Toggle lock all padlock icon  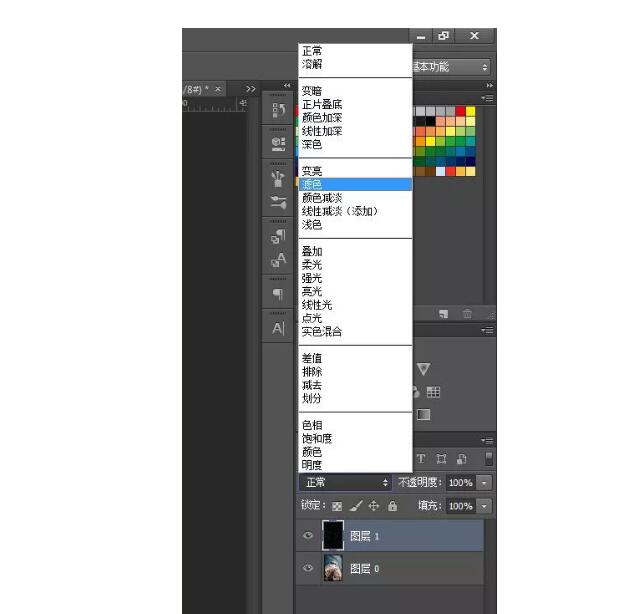coord(392,506)
